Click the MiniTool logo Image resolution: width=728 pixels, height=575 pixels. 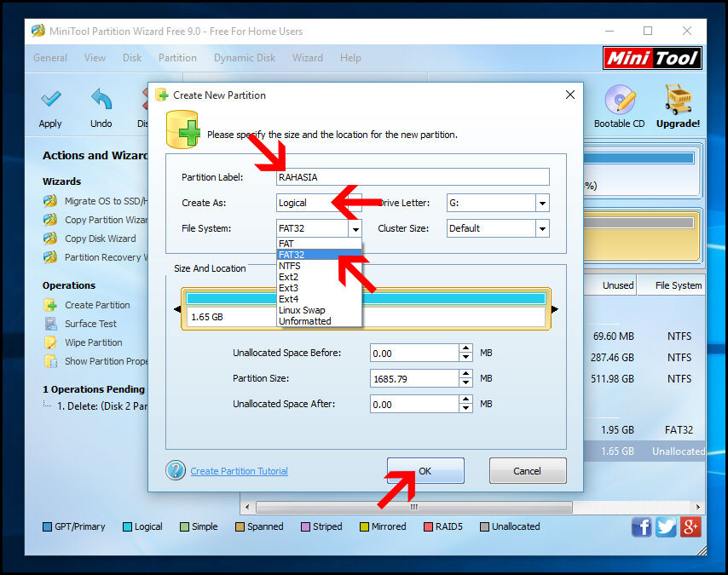coord(652,58)
